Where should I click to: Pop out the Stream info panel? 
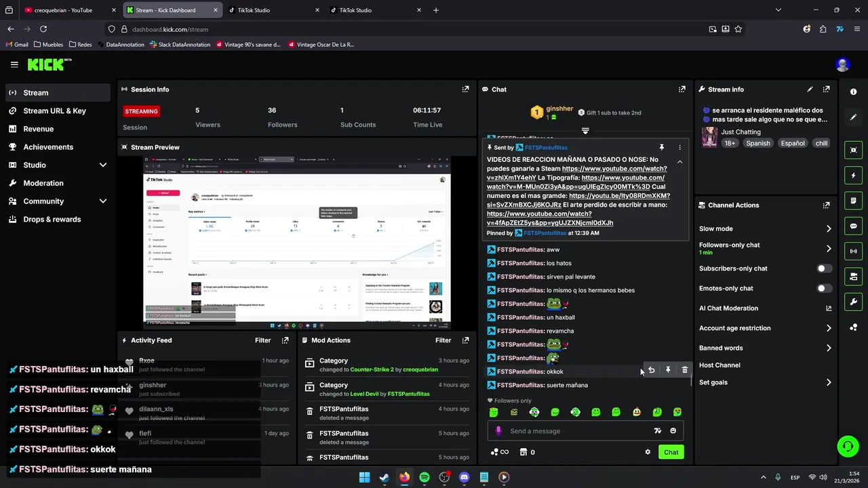826,89
